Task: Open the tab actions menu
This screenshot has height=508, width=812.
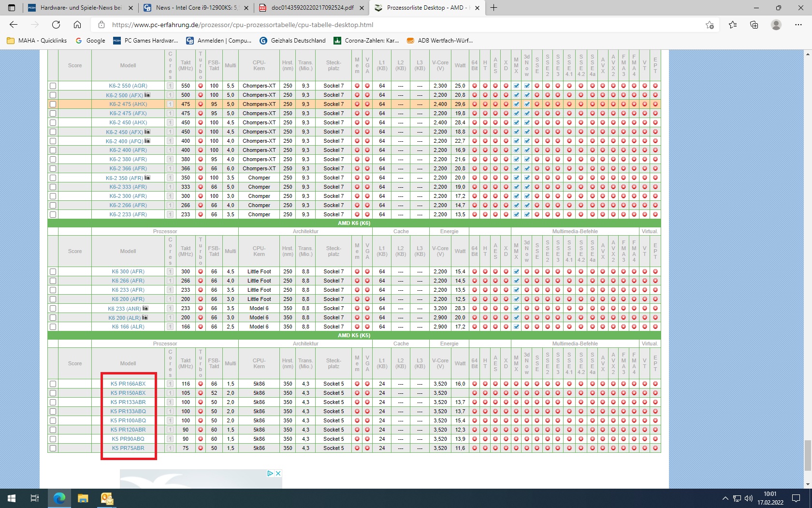Action: pyautogui.click(x=12, y=8)
